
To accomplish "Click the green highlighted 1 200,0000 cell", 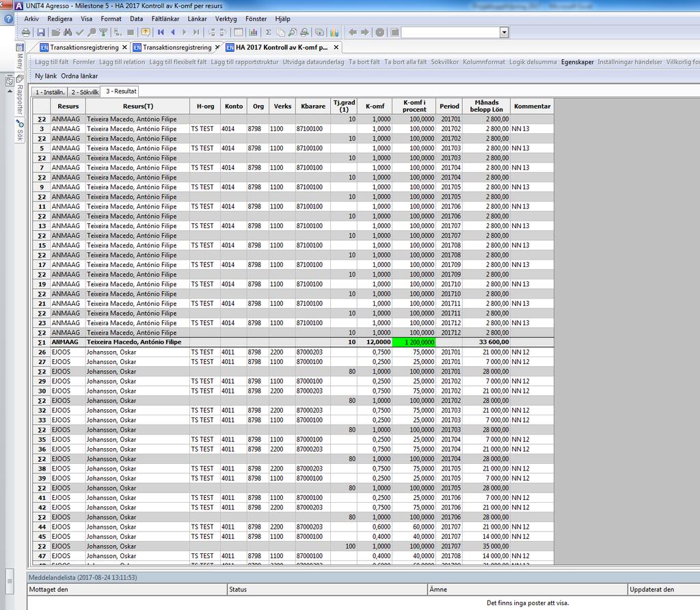I will click(414, 342).
